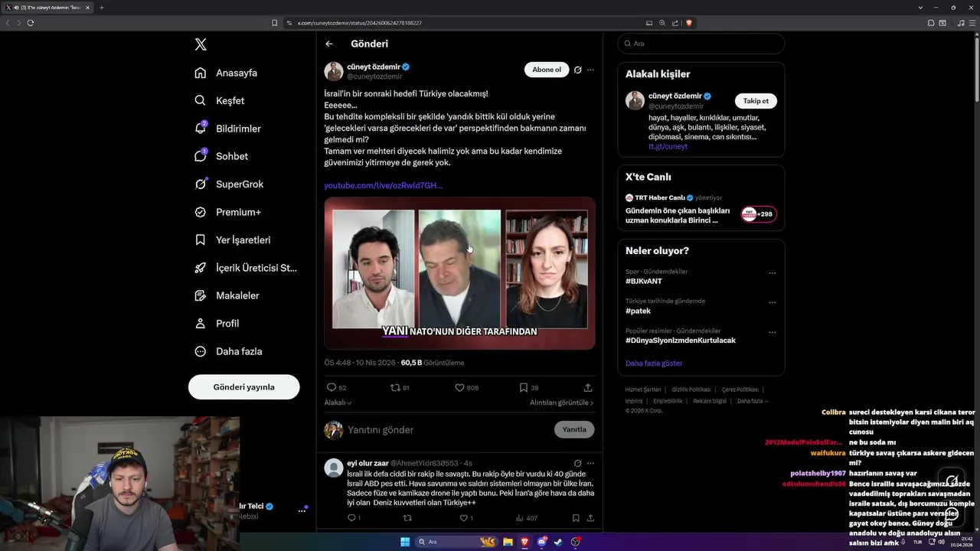This screenshot has width=980, height=551.
Task: Click the Yanıtla button
Action: click(x=574, y=429)
